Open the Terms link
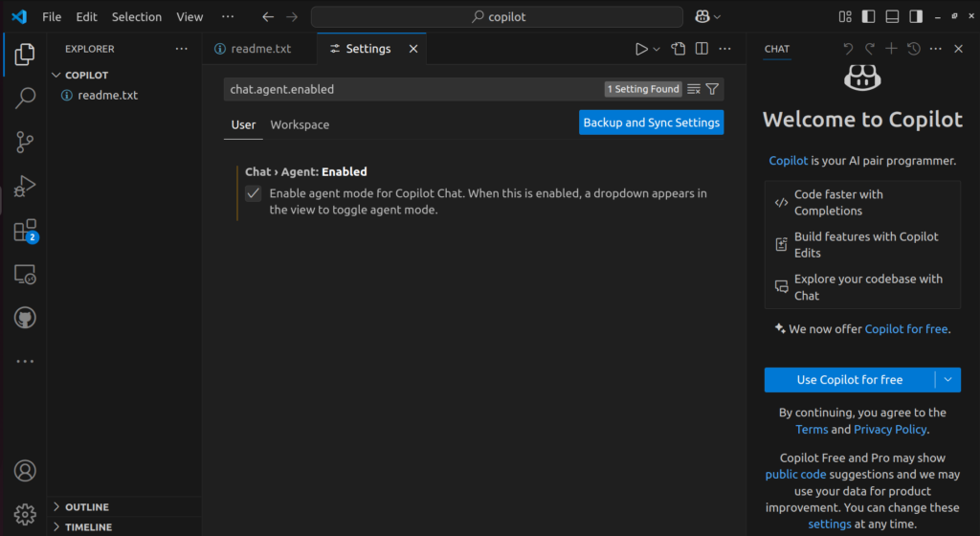Image resolution: width=980 pixels, height=536 pixels. pos(812,429)
